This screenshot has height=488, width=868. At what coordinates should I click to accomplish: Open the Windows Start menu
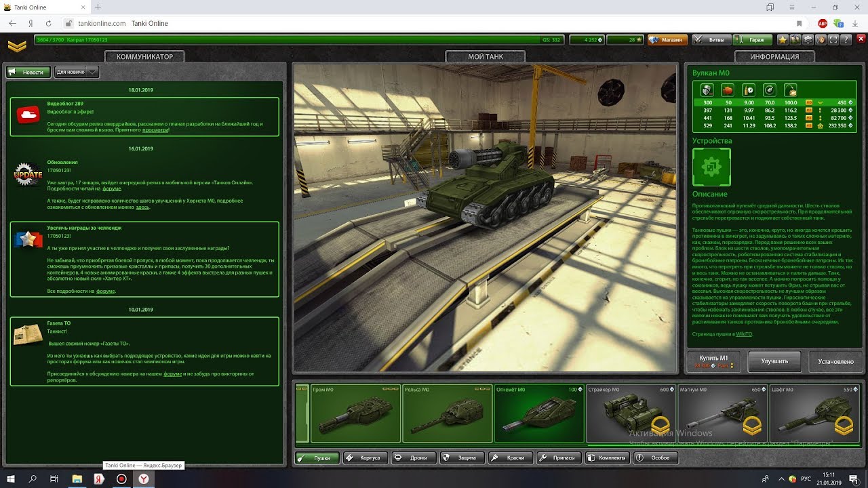(12, 479)
